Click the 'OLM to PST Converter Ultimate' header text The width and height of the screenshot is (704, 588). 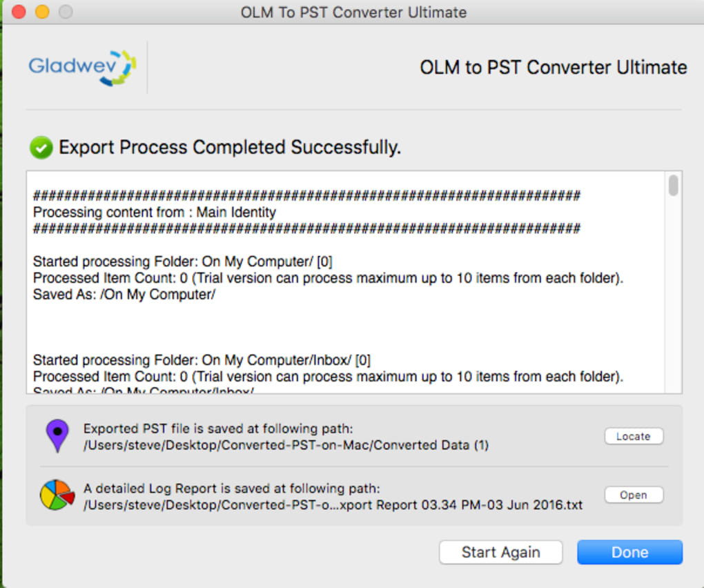[x=553, y=68]
